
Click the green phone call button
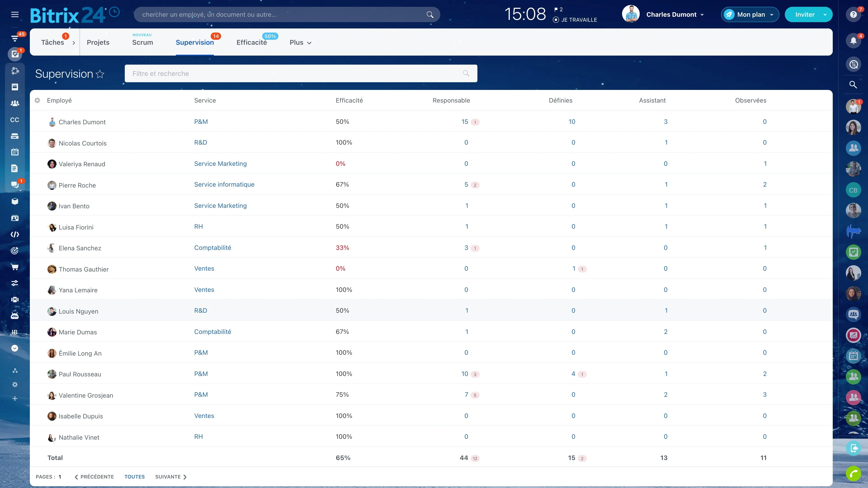point(853,474)
